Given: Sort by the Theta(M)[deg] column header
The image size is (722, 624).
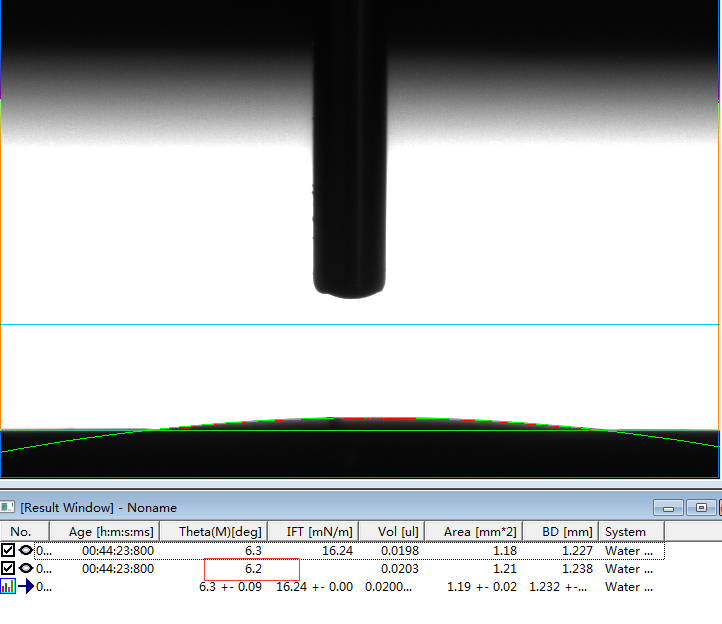Looking at the screenshot, I should click(219, 532).
